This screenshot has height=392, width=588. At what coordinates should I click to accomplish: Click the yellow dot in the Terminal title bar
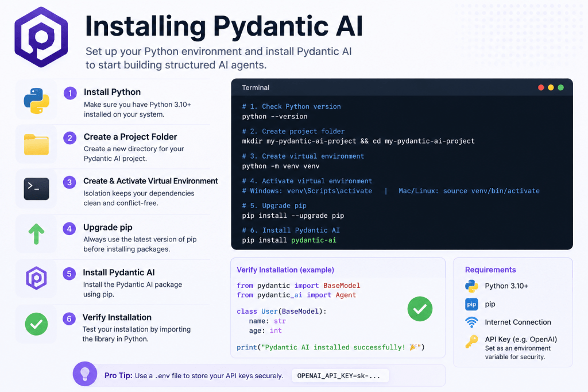click(551, 87)
